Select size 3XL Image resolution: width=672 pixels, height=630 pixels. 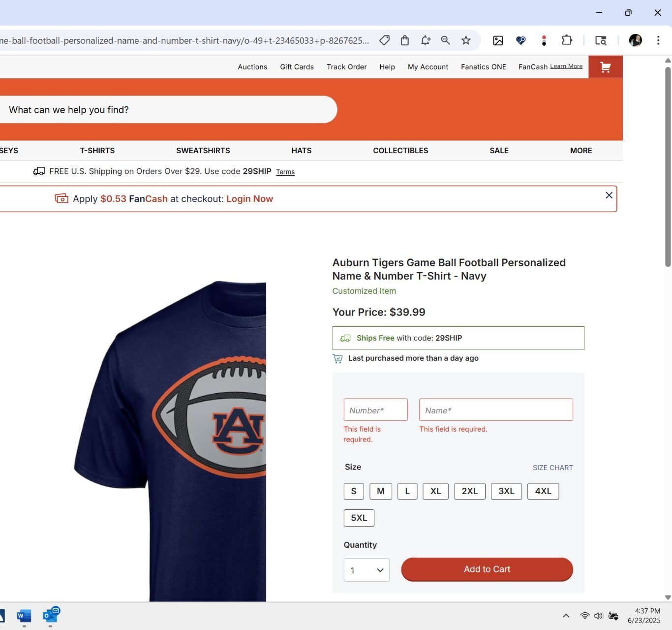[x=506, y=491]
